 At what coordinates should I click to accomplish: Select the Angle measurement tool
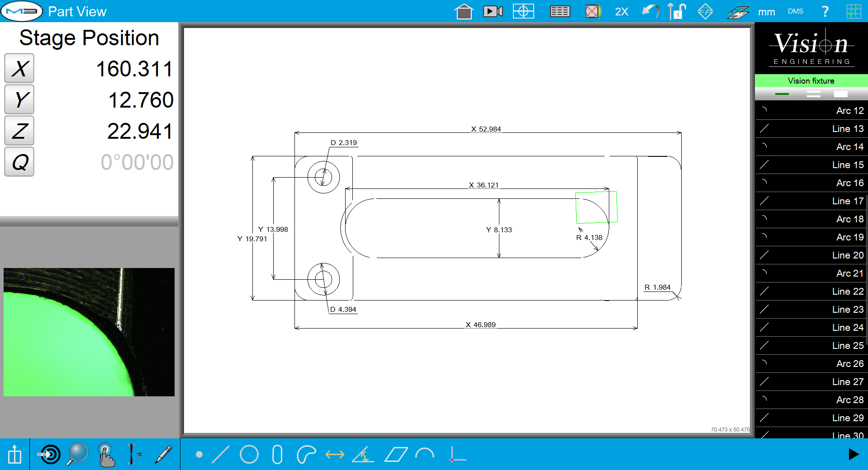pyautogui.click(x=363, y=455)
